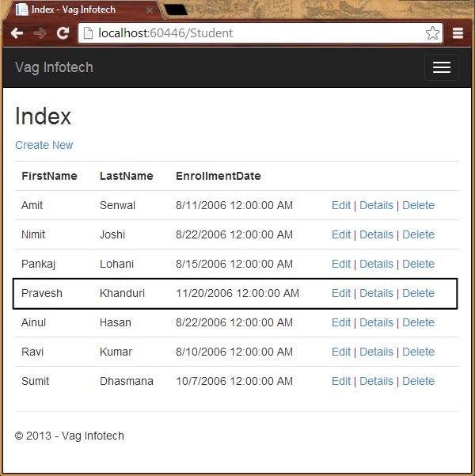
Task: Open the Chrome menu icon
Action: pyautogui.click(x=458, y=32)
